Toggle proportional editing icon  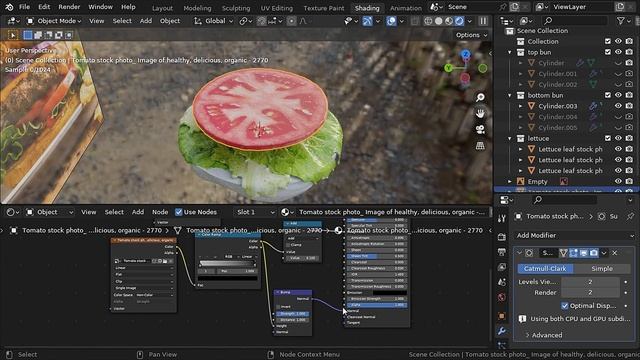pos(291,21)
